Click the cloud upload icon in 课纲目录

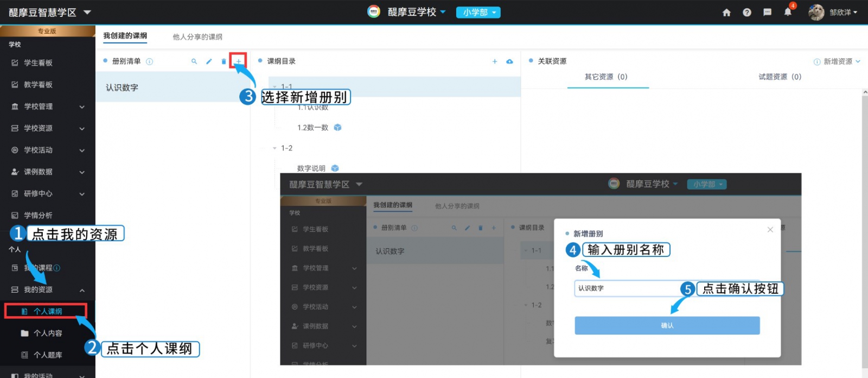(509, 61)
